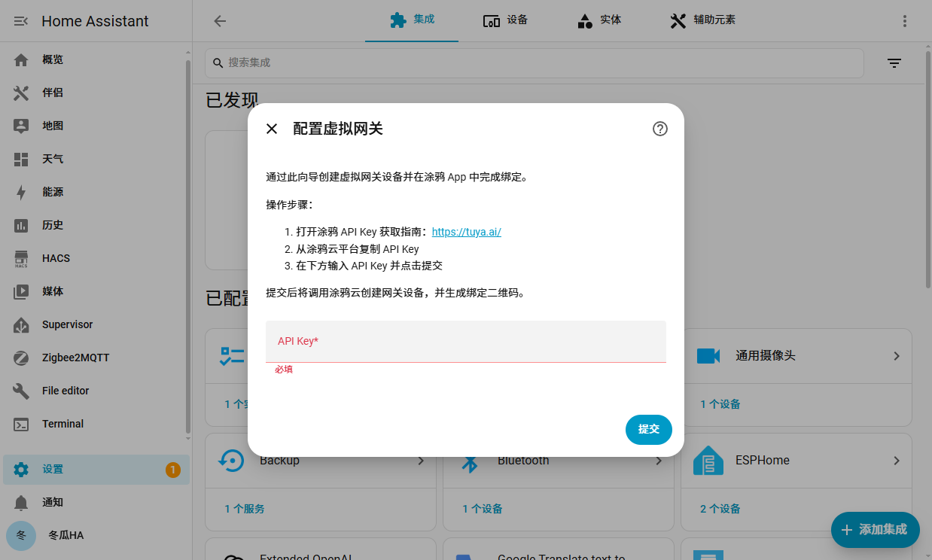Click the orange notification badge 1

pyautogui.click(x=172, y=470)
